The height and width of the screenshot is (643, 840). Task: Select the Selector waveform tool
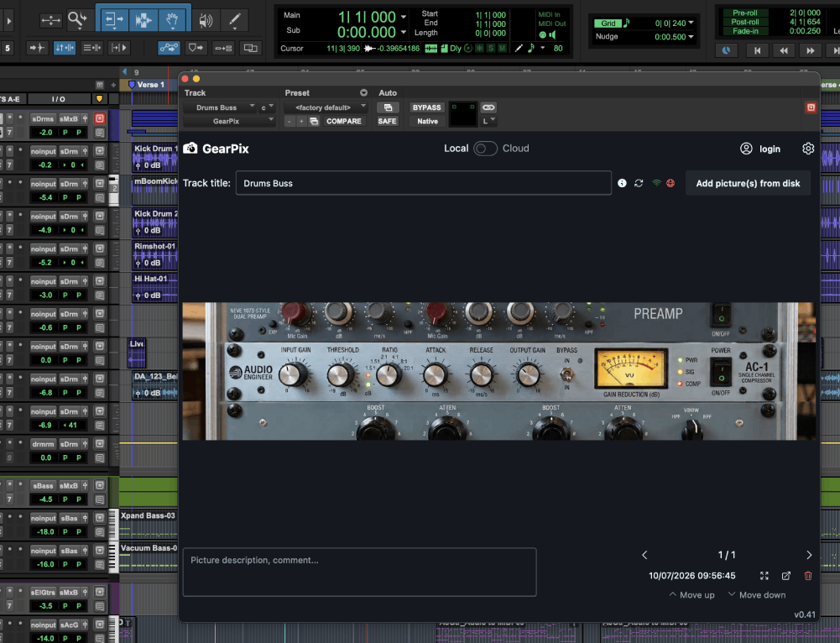[x=143, y=20]
